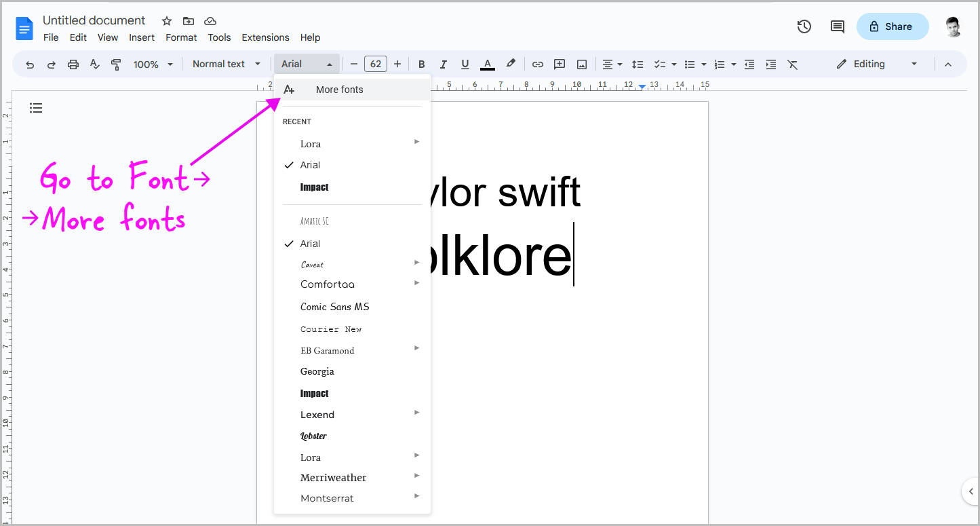Open the zoom 100% dropdown
The height and width of the screenshot is (526, 980).
point(153,64)
